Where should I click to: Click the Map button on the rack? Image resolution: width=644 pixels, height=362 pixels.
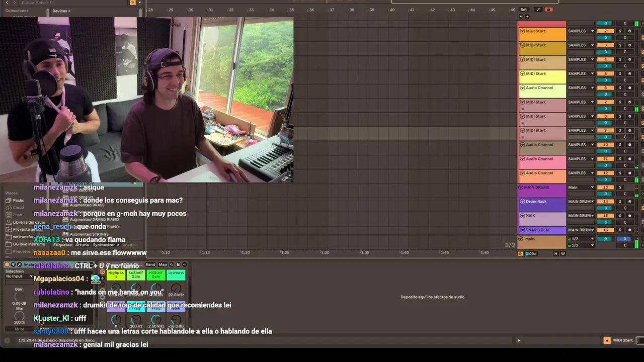point(163,264)
